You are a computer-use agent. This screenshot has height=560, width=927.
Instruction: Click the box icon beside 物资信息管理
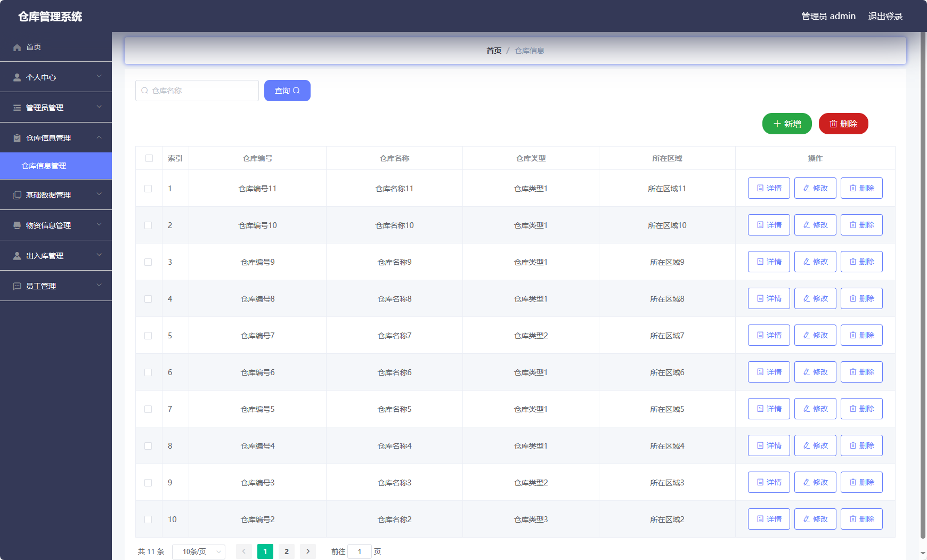17,225
